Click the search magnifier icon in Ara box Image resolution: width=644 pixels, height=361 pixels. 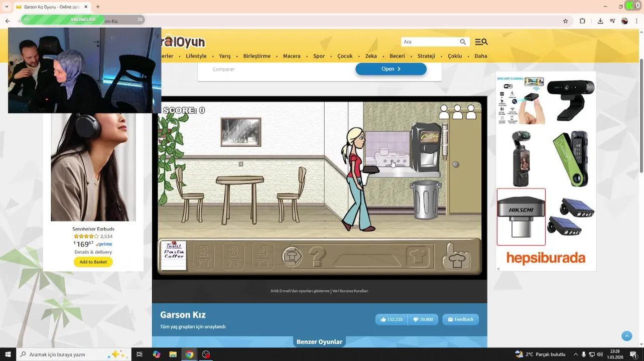(463, 42)
